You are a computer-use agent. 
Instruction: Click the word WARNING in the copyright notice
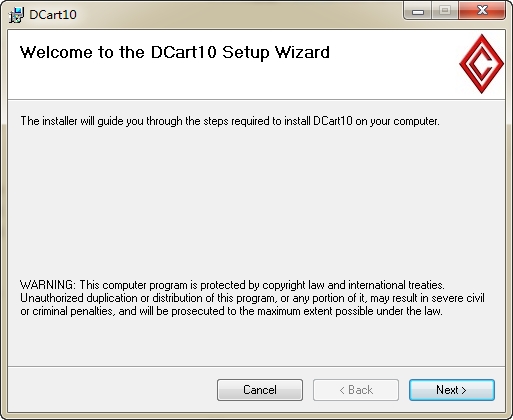[48, 285]
